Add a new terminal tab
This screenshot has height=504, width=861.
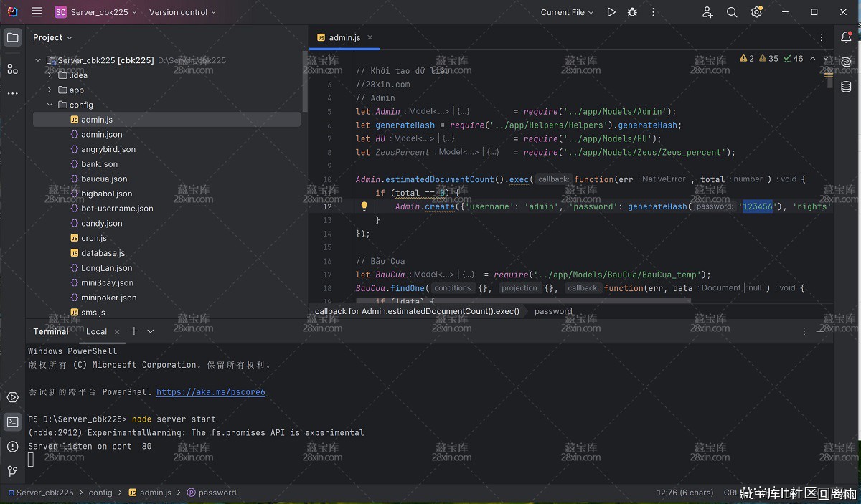click(x=133, y=331)
